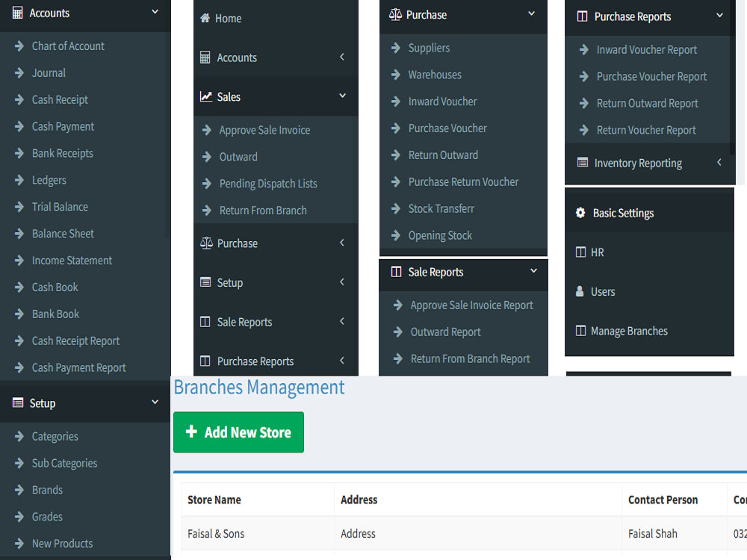Click the Manage Branches columns icon
The width and height of the screenshot is (747, 560).
tap(580, 331)
